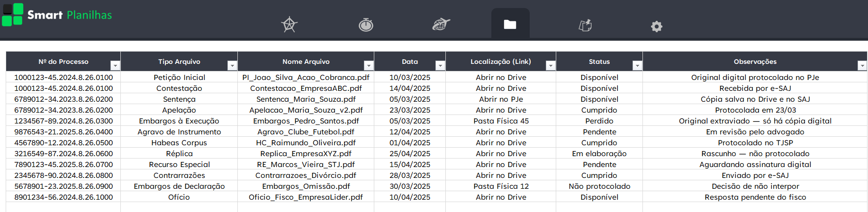Open the pinned notes icon
Image resolution: width=868 pixels, height=212 pixels.
pos(586,25)
